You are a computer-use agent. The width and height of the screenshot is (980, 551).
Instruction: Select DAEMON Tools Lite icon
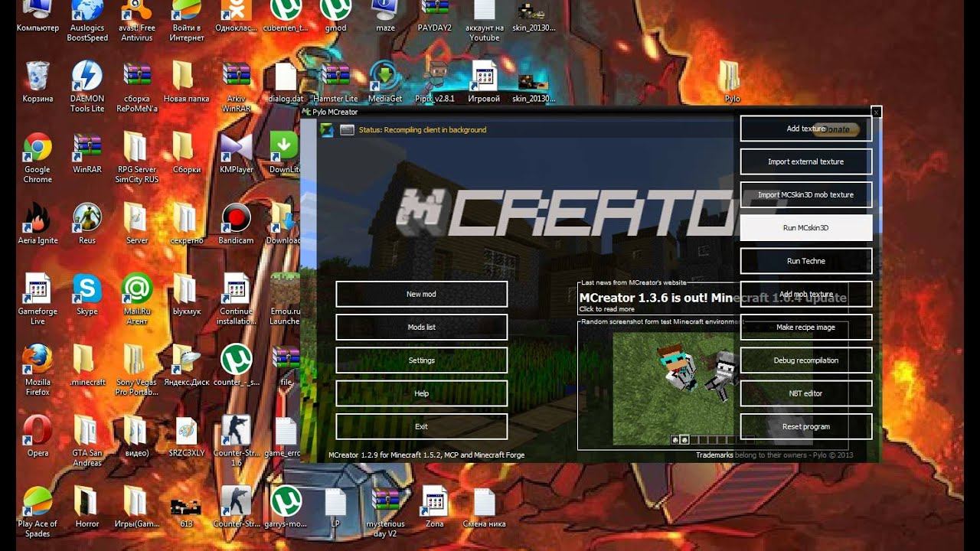coord(87,87)
